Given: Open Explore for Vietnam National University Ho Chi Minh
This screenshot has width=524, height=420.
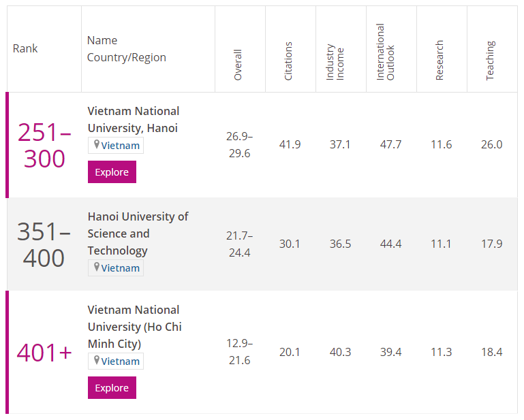Looking at the screenshot, I should [x=112, y=388].
